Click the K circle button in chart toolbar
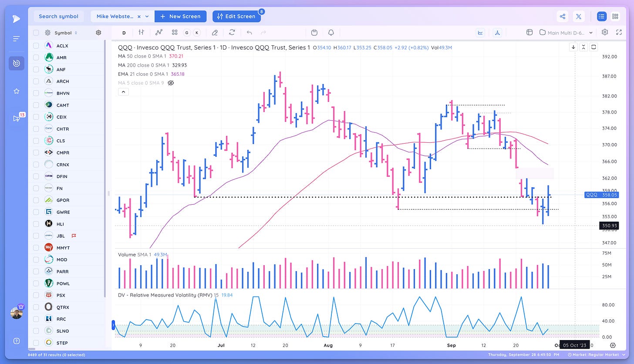 click(x=197, y=32)
